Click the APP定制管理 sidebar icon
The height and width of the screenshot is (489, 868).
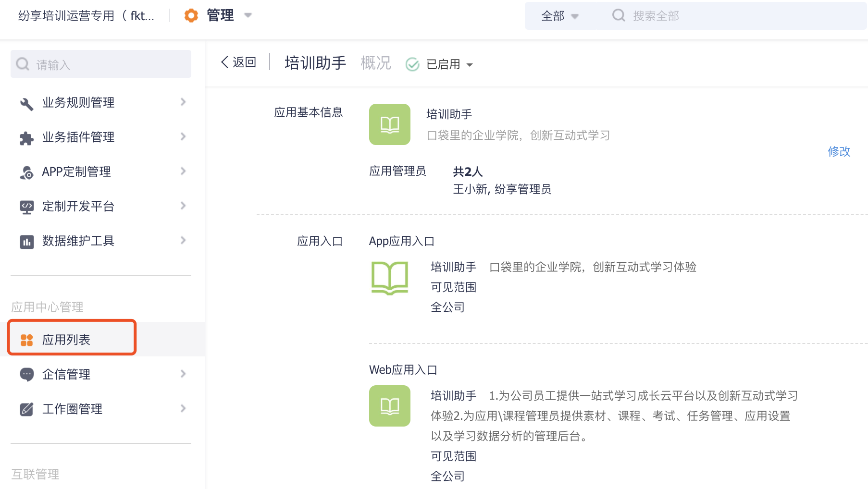point(26,172)
